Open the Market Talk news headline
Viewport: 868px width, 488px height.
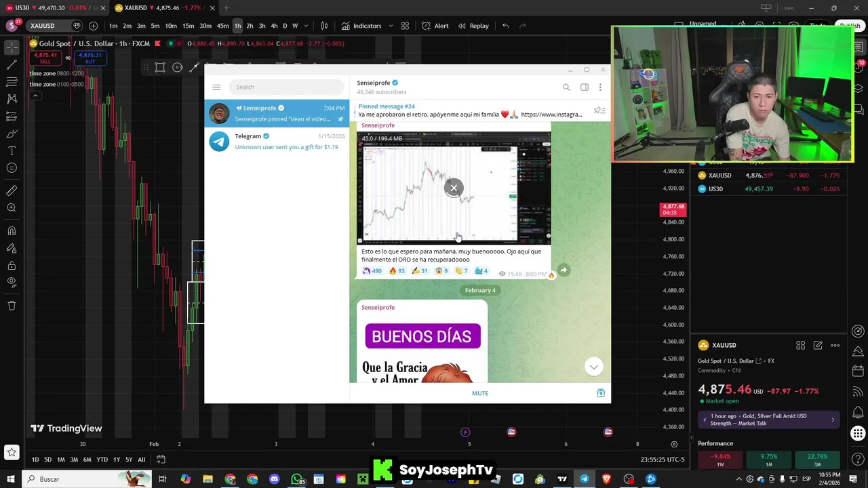point(768,420)
